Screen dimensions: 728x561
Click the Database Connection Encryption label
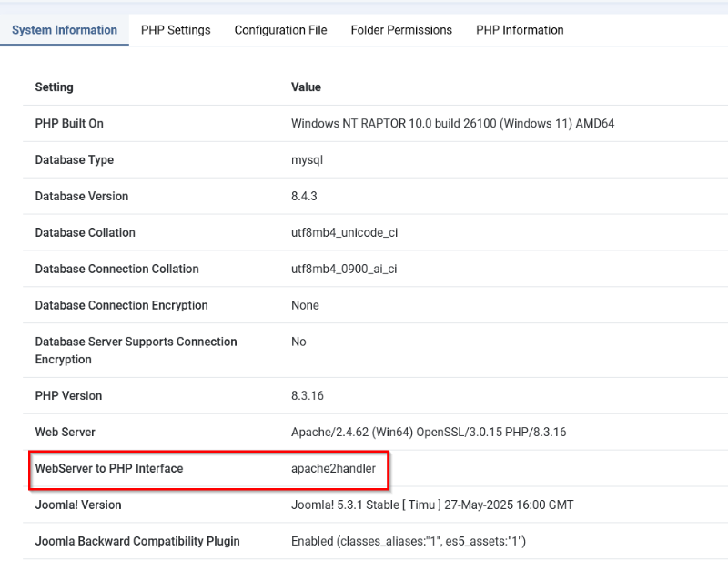click(121, 306)
